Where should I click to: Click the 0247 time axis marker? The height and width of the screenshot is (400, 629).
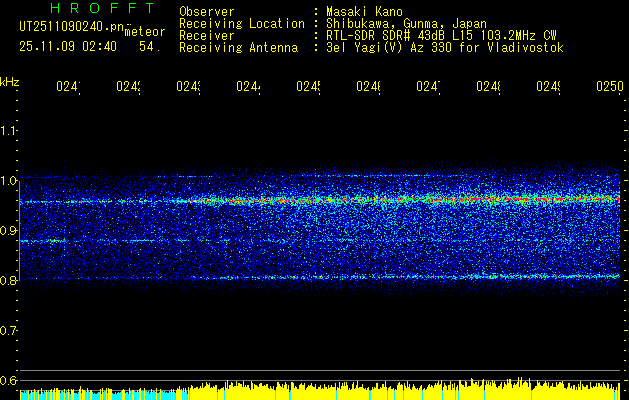click(428, 87)
